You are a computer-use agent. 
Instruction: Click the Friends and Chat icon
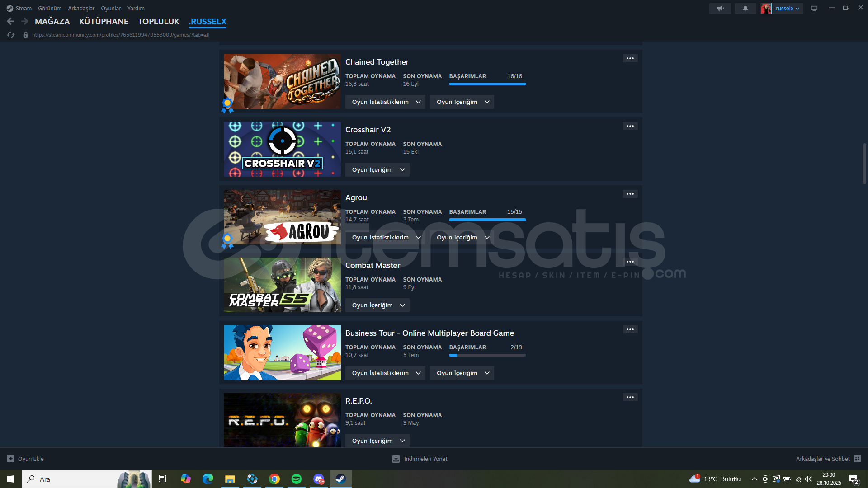point(857,459)
